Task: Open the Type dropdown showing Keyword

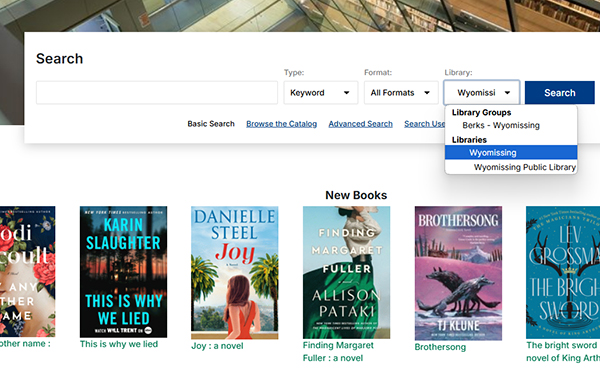Action: pos(321,93)
